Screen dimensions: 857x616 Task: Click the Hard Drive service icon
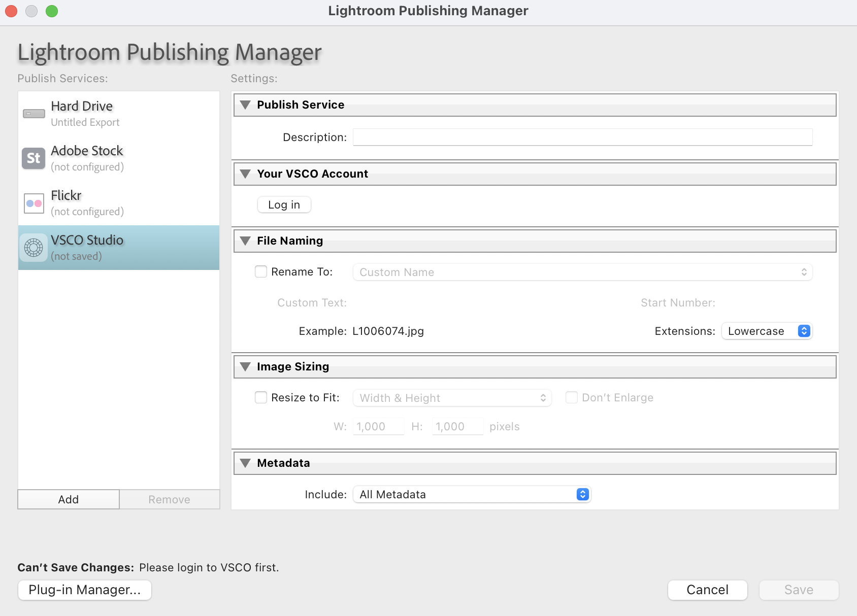coord(34,114)
